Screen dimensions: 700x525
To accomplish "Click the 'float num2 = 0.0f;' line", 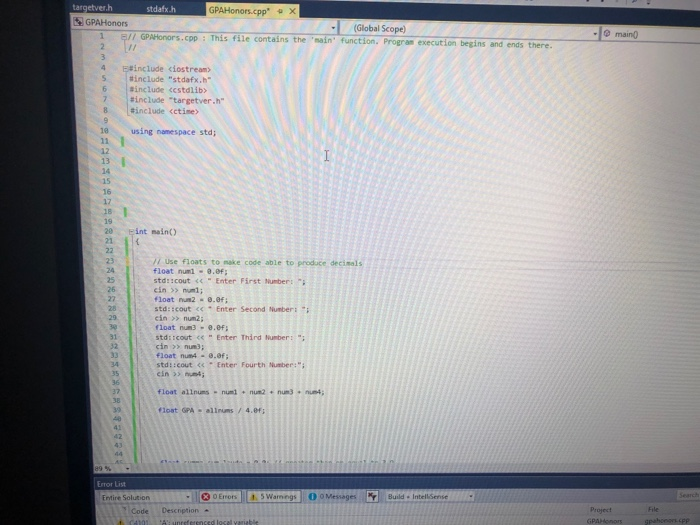I will [191, 300].
